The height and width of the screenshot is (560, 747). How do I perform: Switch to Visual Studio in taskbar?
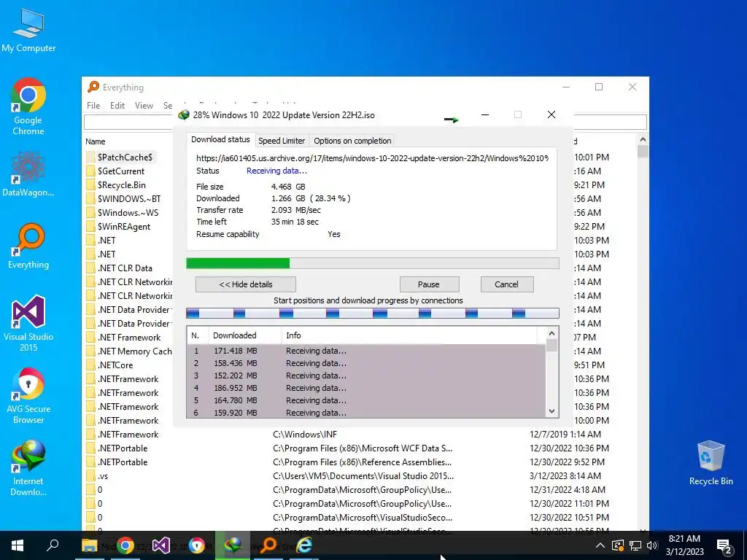161,545
